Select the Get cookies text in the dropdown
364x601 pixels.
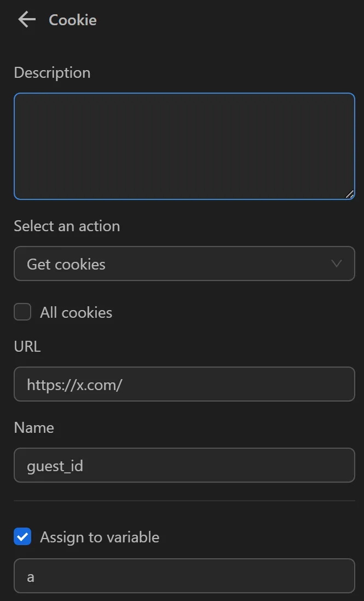66,264
